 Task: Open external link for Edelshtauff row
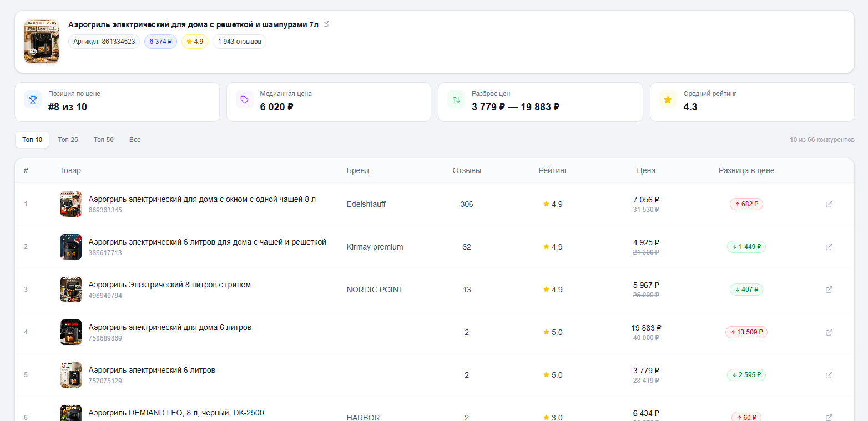pyautogui.click(x=829, y=204)
